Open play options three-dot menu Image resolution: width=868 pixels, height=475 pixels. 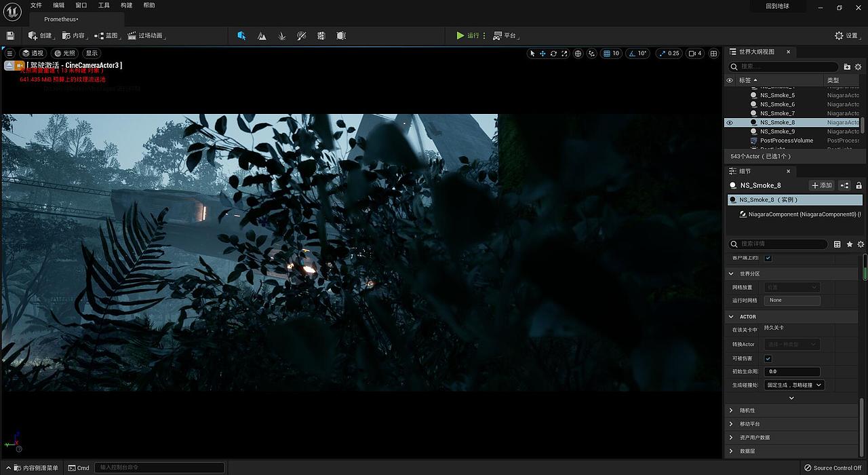[484, 36]
